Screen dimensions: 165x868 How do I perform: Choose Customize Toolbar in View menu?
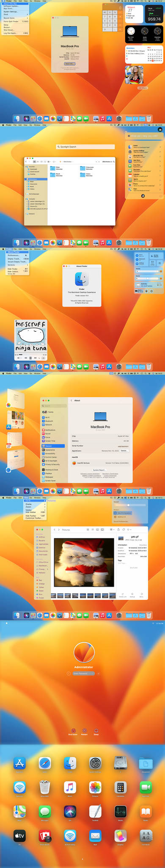pyautogui.click(x=35, y=518)
